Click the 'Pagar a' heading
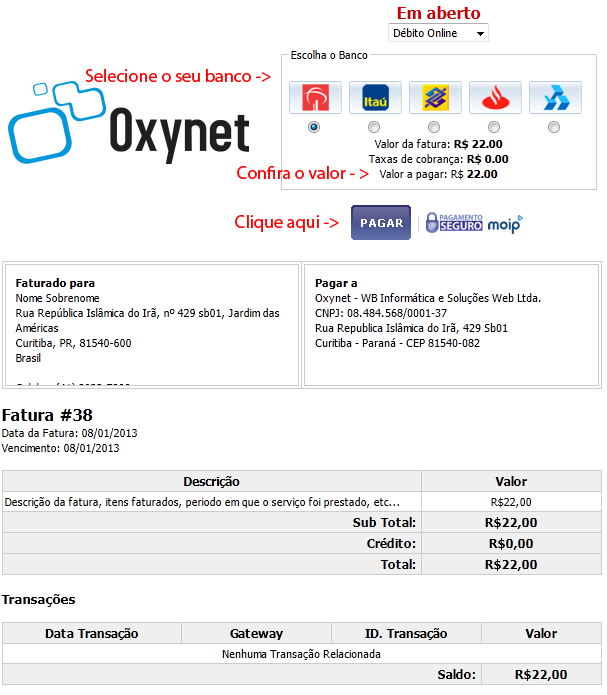The width and height of the screenshot is (607, 695). [x=336, y=283]
